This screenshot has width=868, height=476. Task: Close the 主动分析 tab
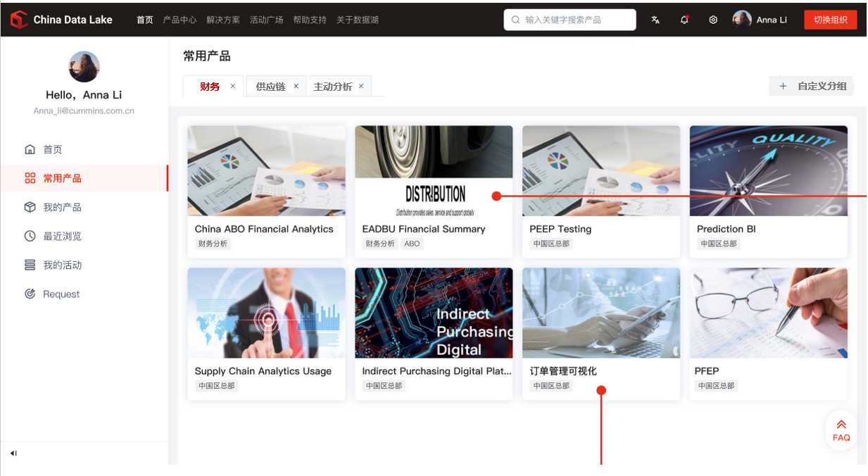point(361,86)
